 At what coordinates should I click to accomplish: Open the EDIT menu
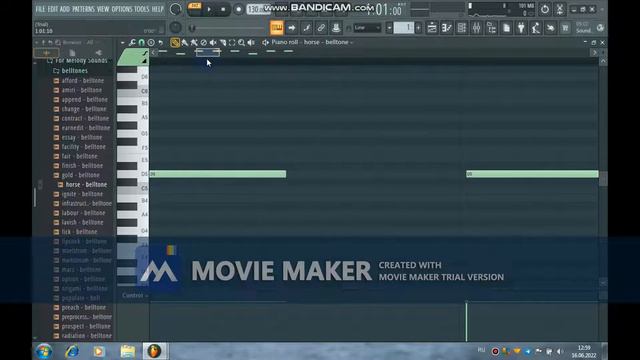(x=53, y=9)
